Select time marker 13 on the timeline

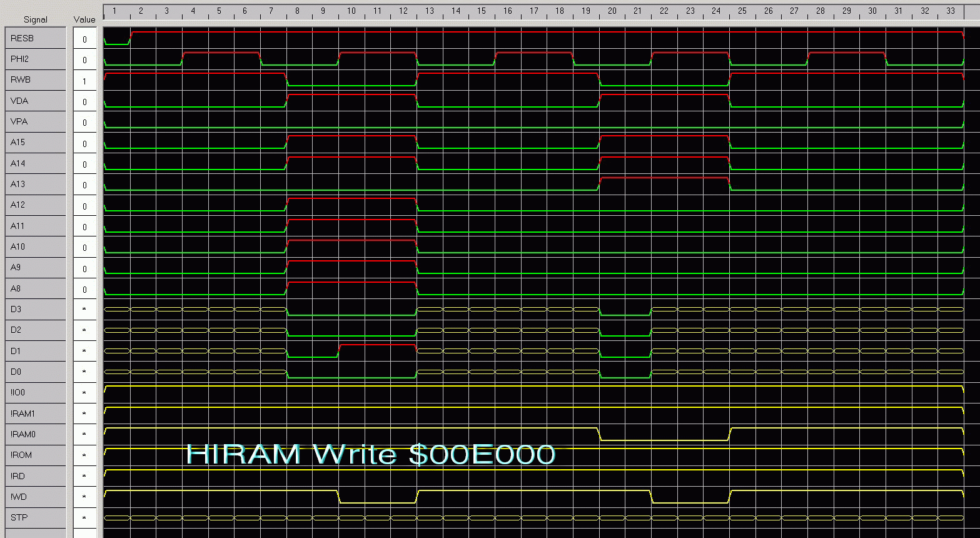pos(430,11)
